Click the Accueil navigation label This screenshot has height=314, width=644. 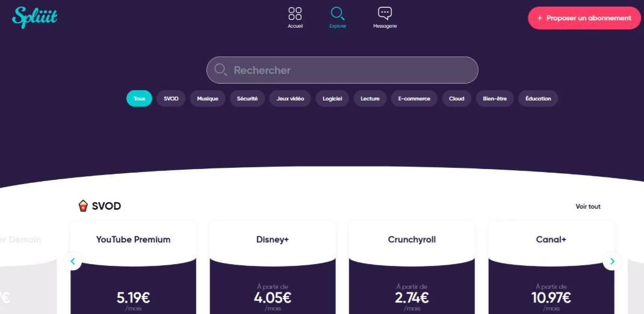pos(295,26)
